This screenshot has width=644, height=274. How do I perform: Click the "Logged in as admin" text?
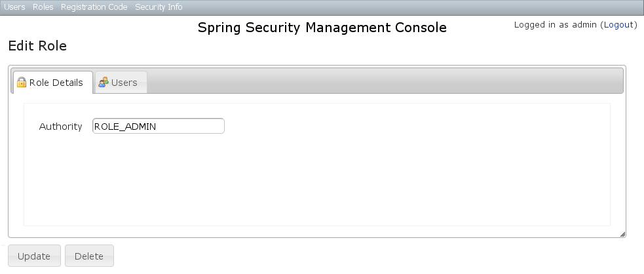555,25
